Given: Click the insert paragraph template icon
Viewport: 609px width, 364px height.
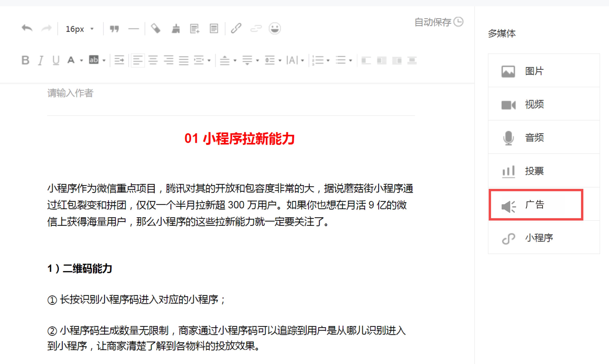Looking at the screenshot, I should point(195,29).
